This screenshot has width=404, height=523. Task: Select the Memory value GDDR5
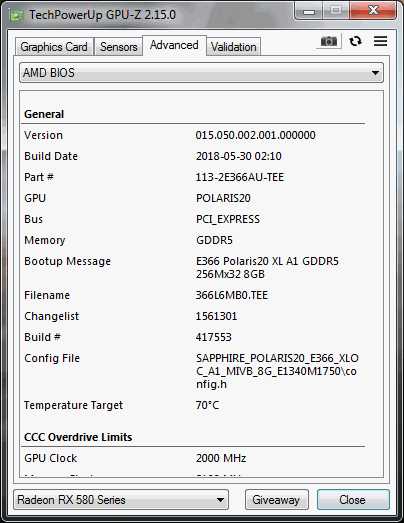pos(214,240)
